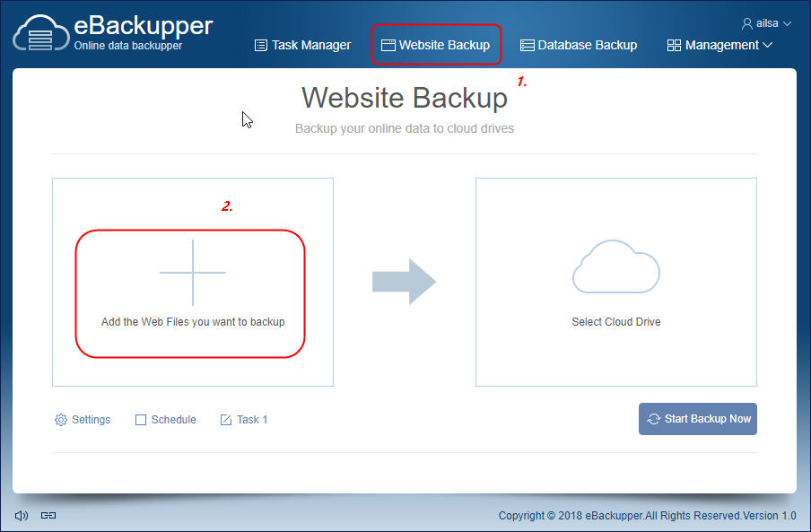Screen dimensions: 811x532
Task: Enable the Schedule checkbox
Action: (x=141, y=420)
